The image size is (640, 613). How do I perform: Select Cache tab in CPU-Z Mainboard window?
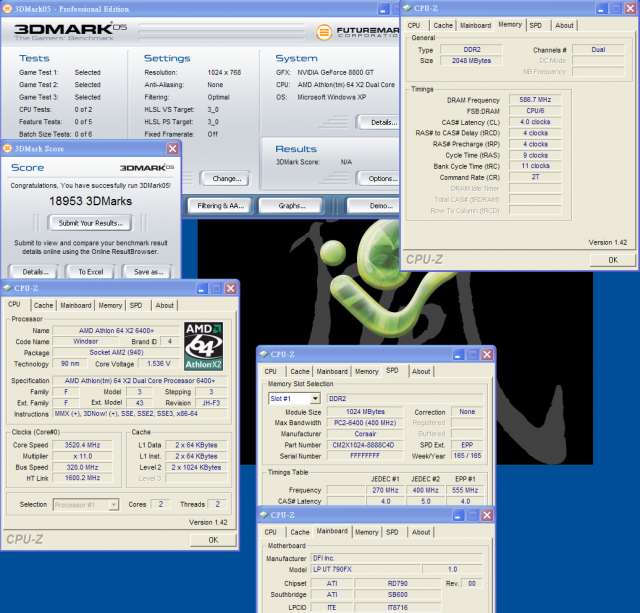click(300, 532)
